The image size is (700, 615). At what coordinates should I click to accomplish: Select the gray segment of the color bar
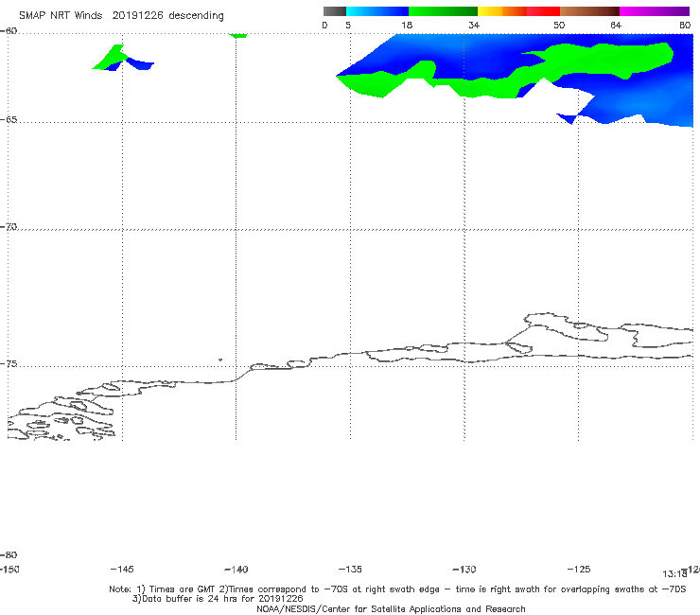[x=335, y=11]
